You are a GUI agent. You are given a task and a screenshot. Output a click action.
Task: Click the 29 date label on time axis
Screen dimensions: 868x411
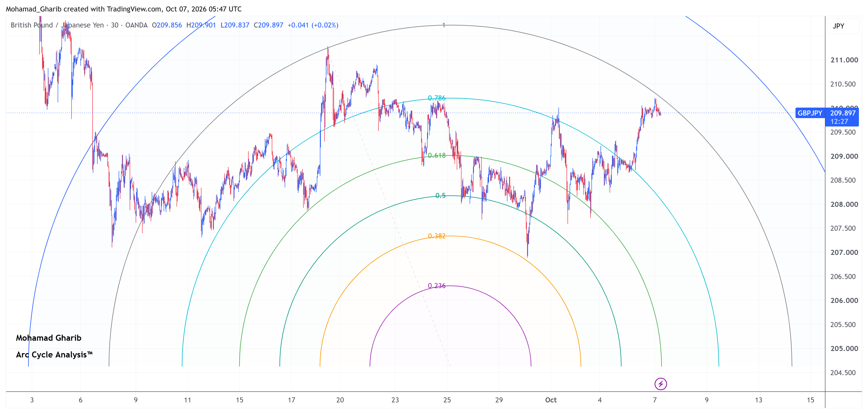pyautogui.click(x=499, y=400)
